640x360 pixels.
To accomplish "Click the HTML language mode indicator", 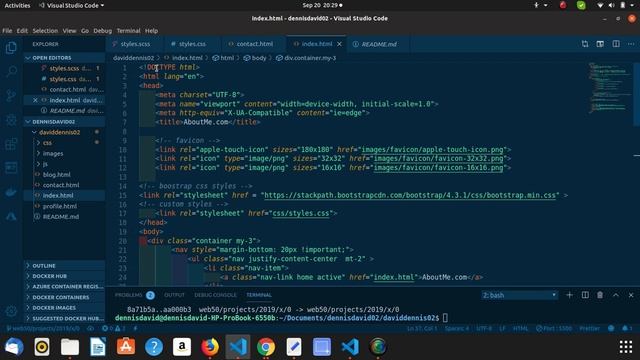I will 520,329.
